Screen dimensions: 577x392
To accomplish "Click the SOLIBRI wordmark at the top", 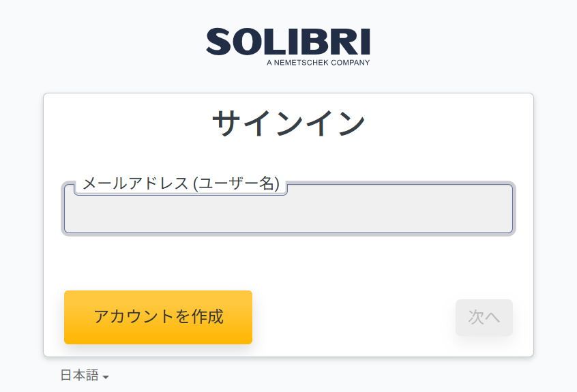I will coord(288,42).
